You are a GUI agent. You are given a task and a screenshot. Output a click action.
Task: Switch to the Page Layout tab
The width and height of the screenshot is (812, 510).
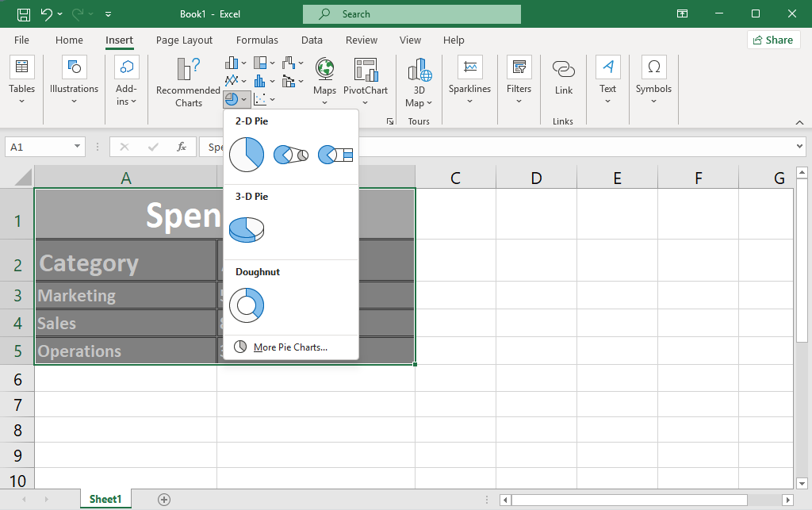pos(184,40)
